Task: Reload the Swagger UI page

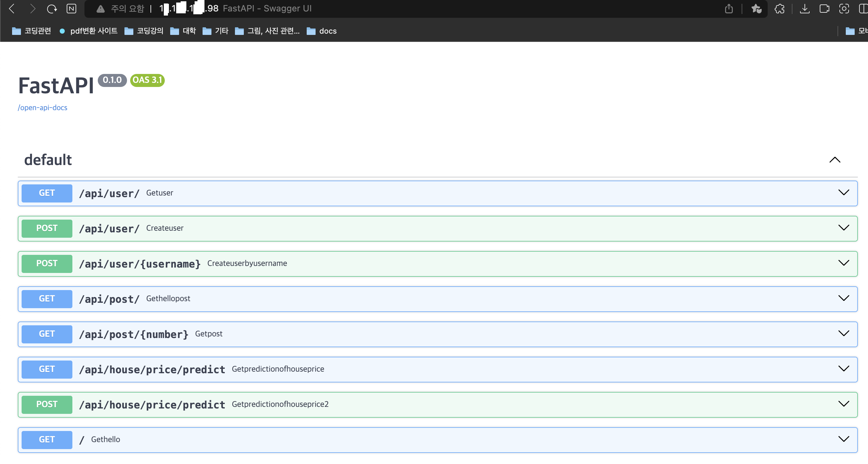Action: coord(51,9)
